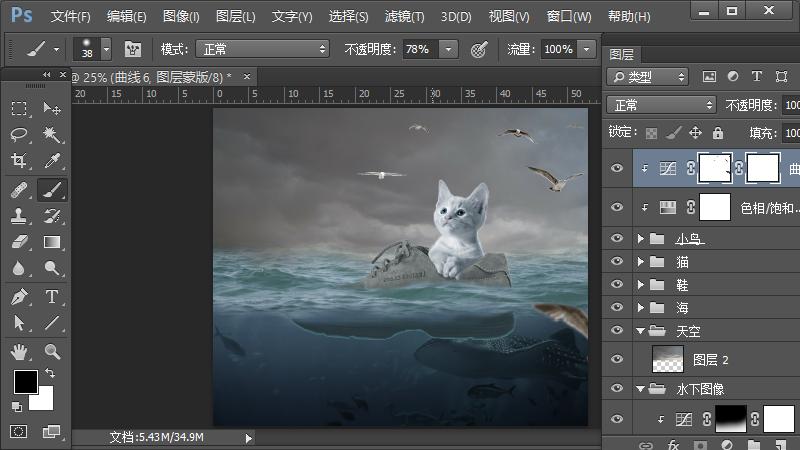Hide the 色相/饱和 adjustment layer

point(617,207)
